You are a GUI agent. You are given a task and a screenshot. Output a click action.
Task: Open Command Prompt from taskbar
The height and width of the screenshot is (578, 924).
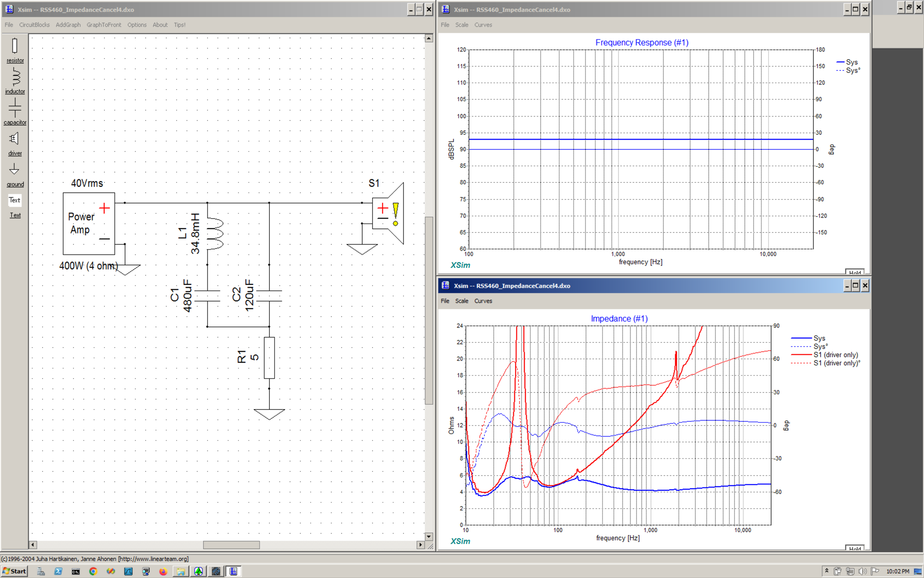tap(76, 571)
